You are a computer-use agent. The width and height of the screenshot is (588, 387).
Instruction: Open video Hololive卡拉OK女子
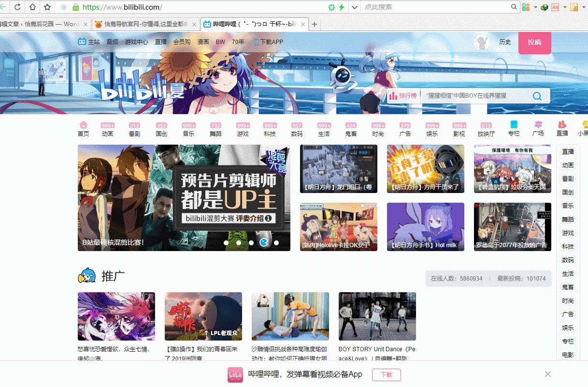click(x=338, y=227)
